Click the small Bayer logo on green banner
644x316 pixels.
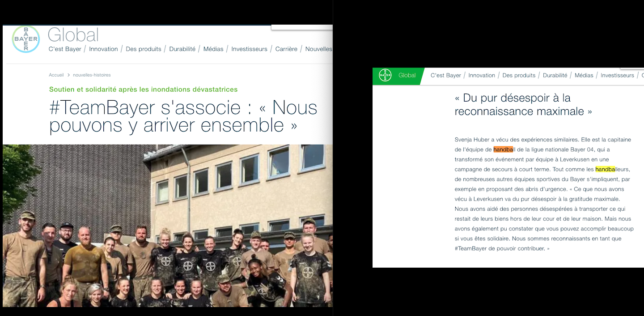tap(385, 75)
